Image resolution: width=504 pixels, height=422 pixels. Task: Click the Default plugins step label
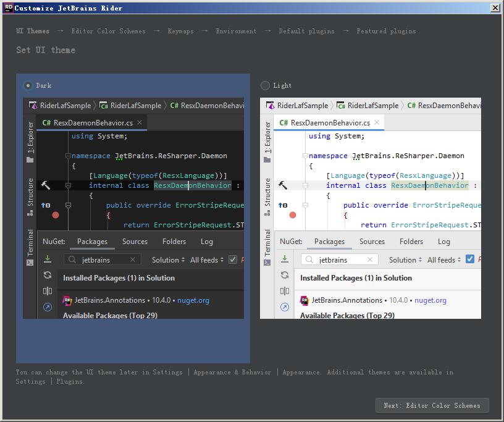[x=306, y=31]
